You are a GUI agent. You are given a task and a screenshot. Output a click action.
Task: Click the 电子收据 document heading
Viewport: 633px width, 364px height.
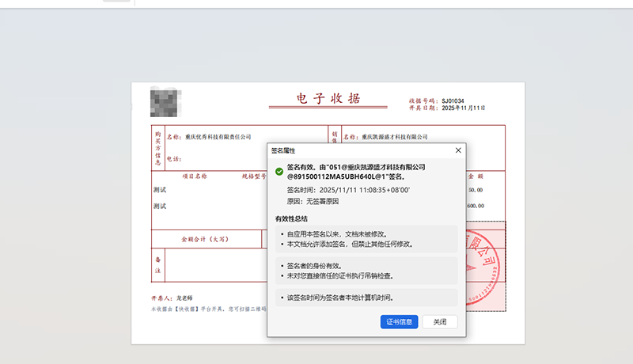328,99
